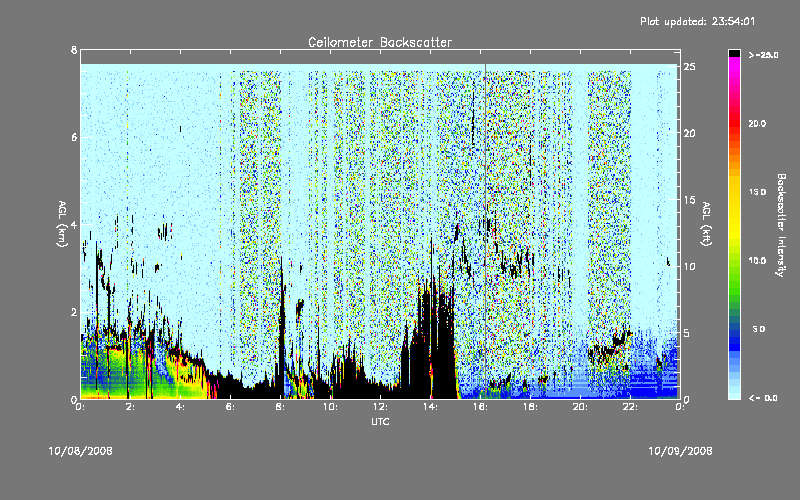800x500 pixels.
Task: Click the colorbar label '15.0'
Action: pos(757,192)
